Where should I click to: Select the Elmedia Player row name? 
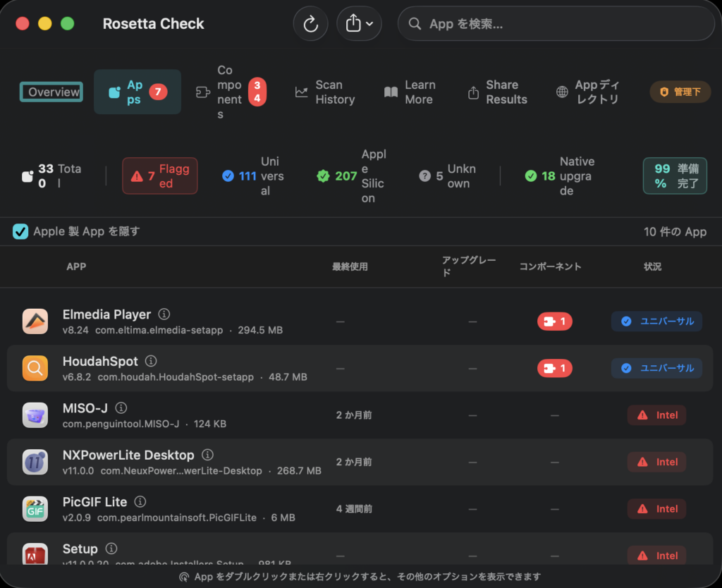click(x=107, y=314)
